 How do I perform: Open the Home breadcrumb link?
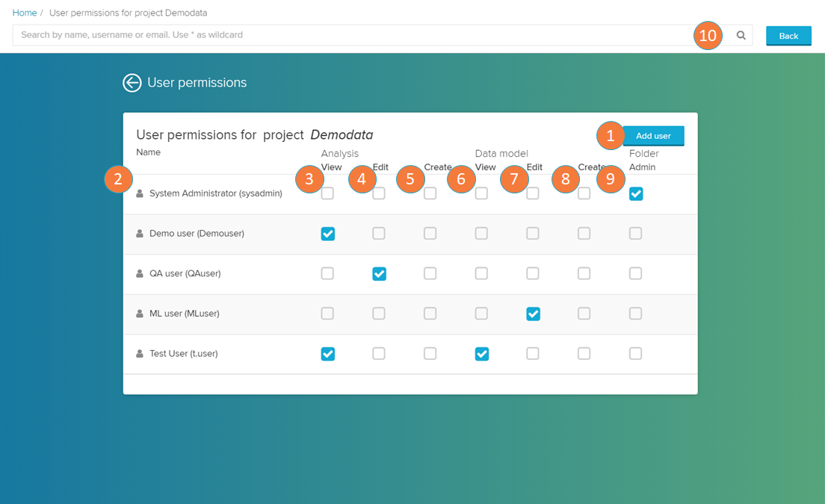coord(25,13)
